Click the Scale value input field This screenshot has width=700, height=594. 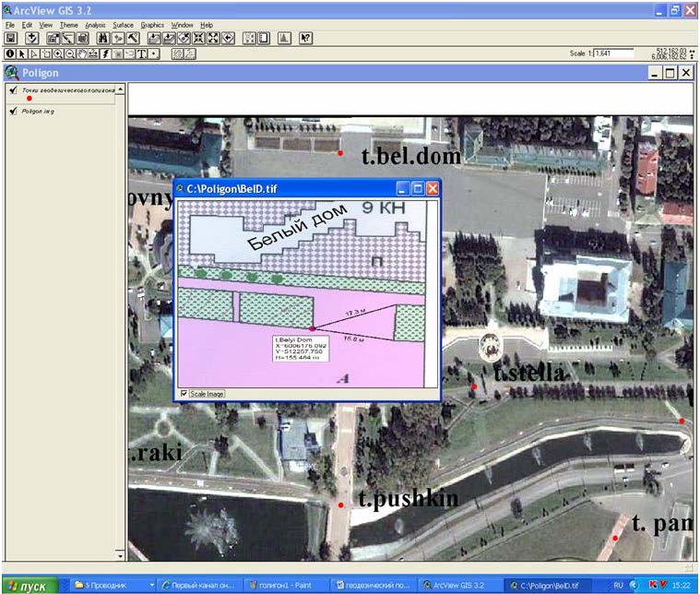click(x=612, y=53)
